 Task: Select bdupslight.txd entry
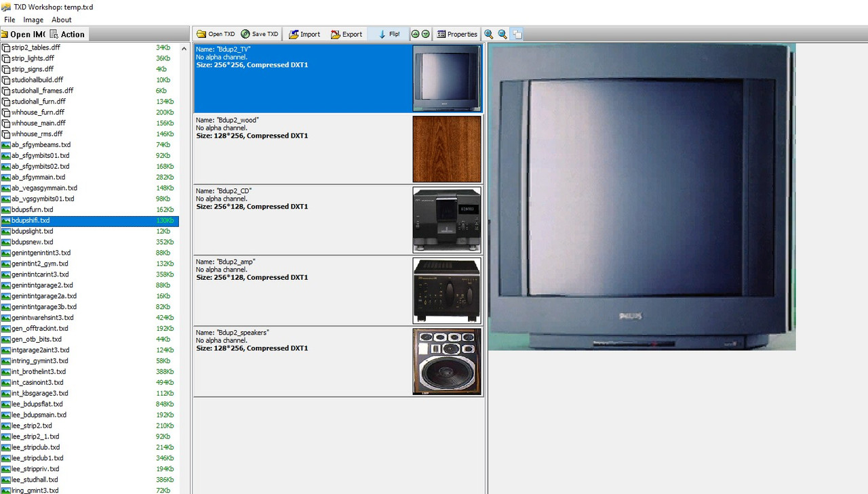90,232
